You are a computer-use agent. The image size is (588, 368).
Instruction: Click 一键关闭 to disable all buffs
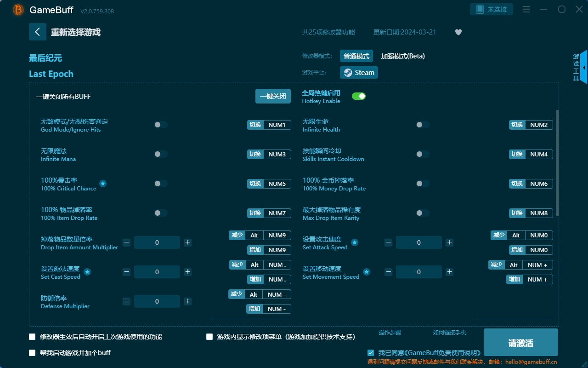coord(273,96)
